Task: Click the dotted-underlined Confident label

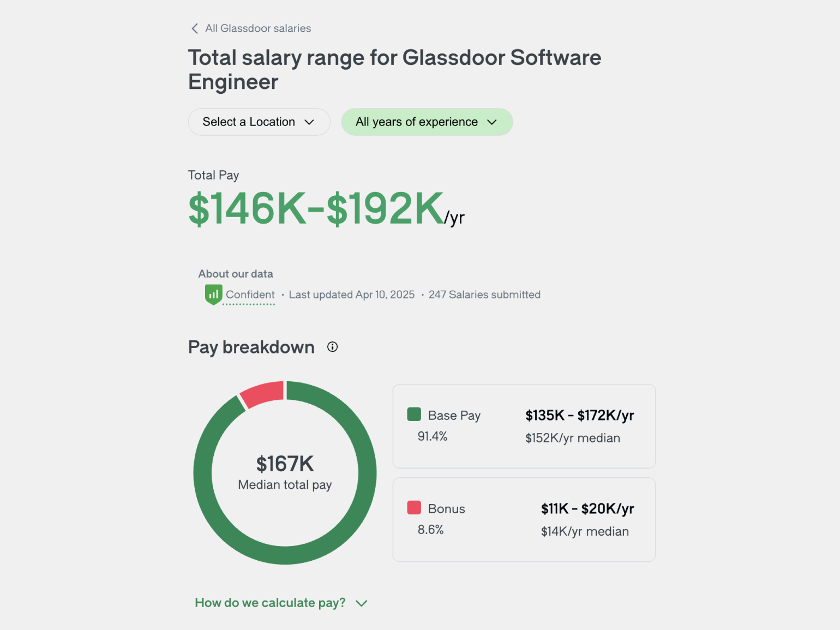Action: pyautogui.click(x=250, y=295)
